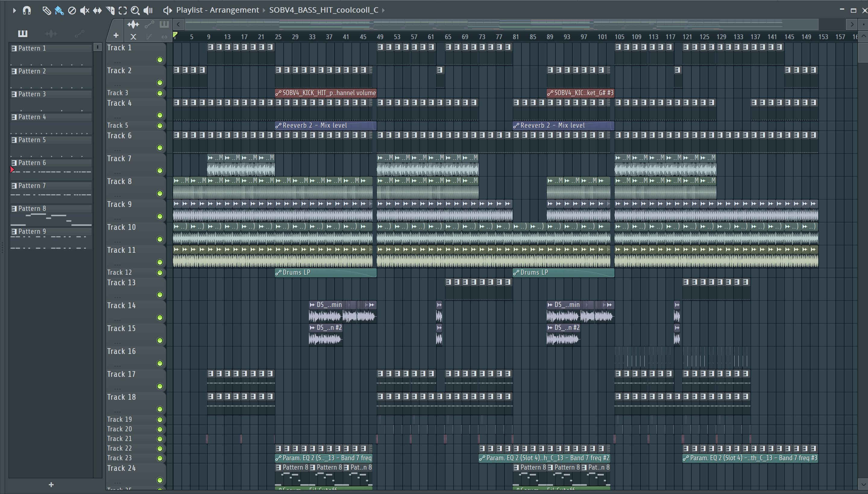Add new pattern with picker plus button
868x494 pixels.
click(51, 484)
